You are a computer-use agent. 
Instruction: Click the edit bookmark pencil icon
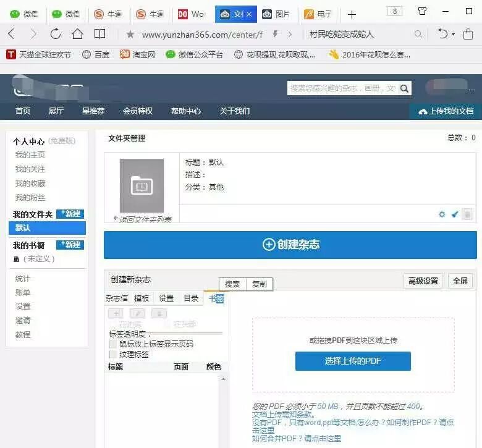tap(137, 314)
